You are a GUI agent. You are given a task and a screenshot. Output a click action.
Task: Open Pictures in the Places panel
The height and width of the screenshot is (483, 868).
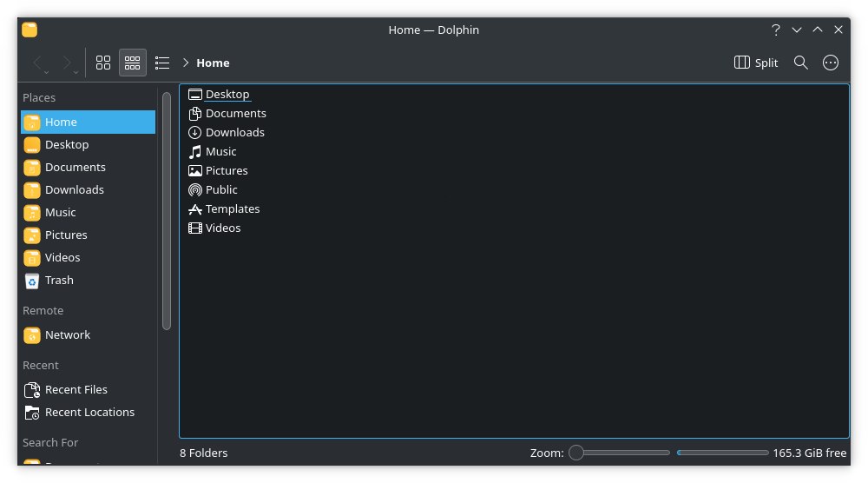coord(88,235)
